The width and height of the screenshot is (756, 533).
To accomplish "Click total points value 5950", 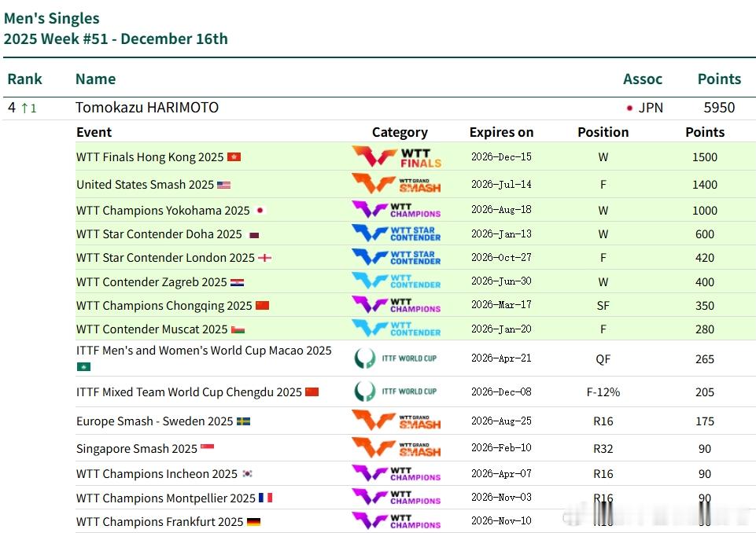I will click(719, 108).
